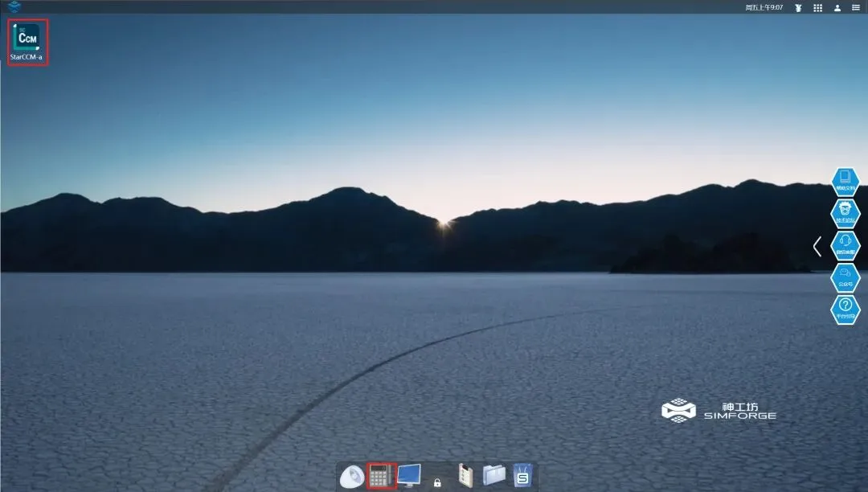Image resolution: width=868 pixels, height=492 pixels.
Task: Open the headset customer service hexagon
Action: (x=845, y=245)
